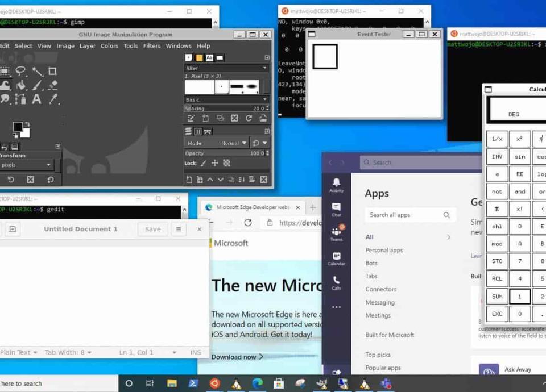
Task: Select the Crop tool in GIMP
Action: pyautogui.click(x=52, y=72)
